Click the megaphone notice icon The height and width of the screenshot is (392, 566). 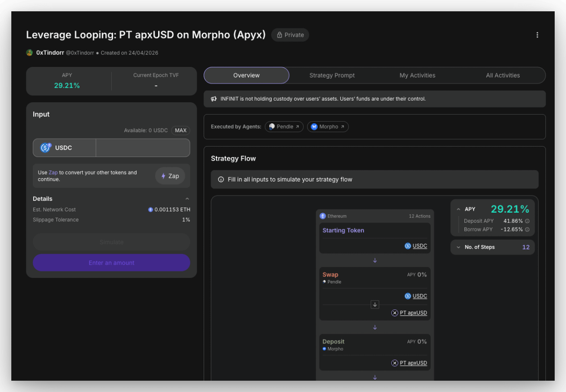[x=214, y=99]
